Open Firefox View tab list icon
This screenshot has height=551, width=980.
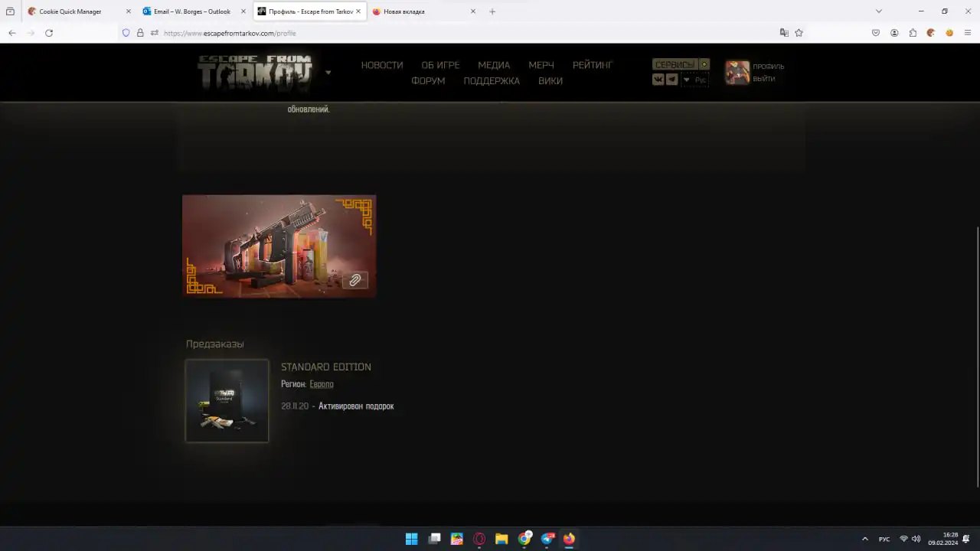click(10, 11)
